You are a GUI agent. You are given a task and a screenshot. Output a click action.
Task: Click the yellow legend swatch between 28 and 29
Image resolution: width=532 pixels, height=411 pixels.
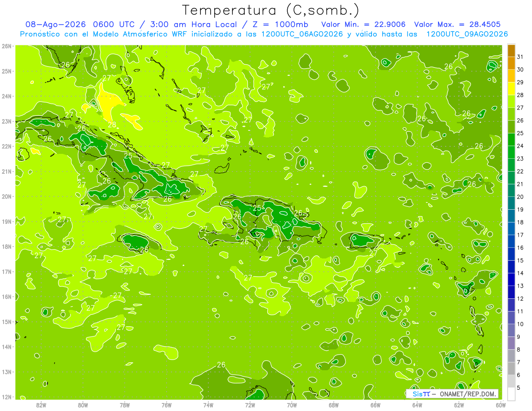(x=511, y=89)
